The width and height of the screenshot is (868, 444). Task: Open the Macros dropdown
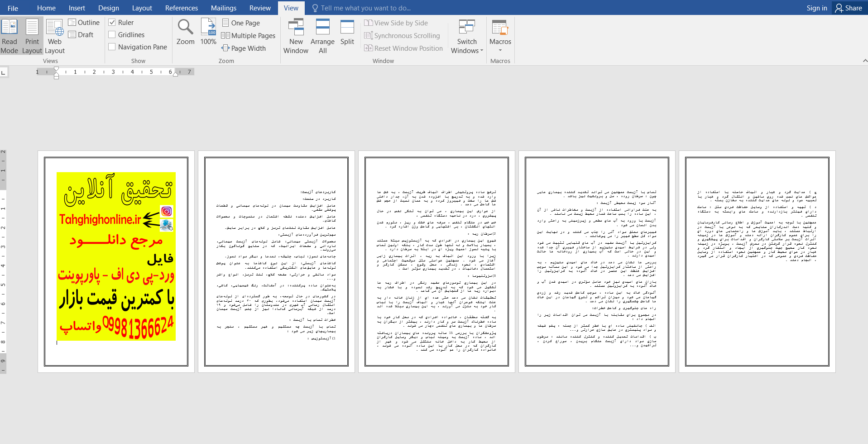point(500,36)
